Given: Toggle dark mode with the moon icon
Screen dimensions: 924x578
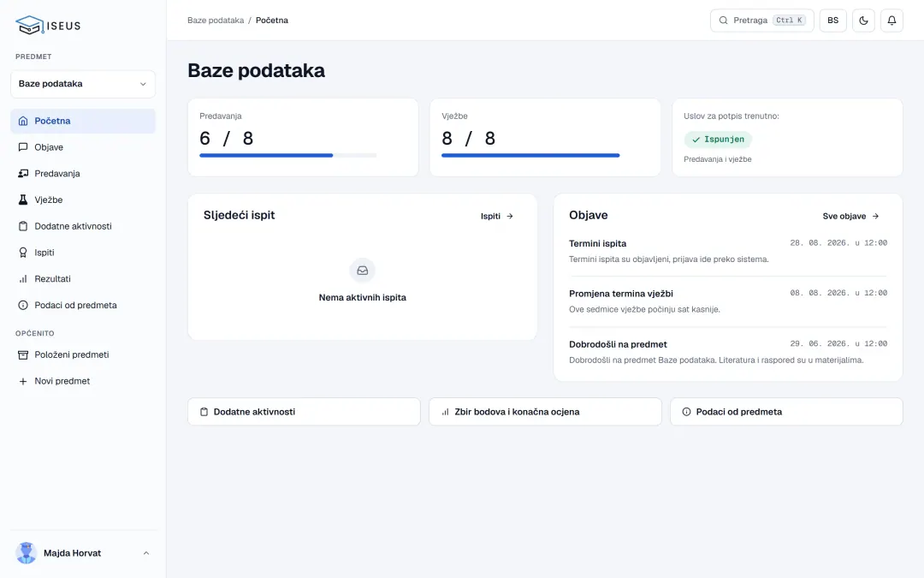Looking at the screenshot, I should click(x=863, y=21).
